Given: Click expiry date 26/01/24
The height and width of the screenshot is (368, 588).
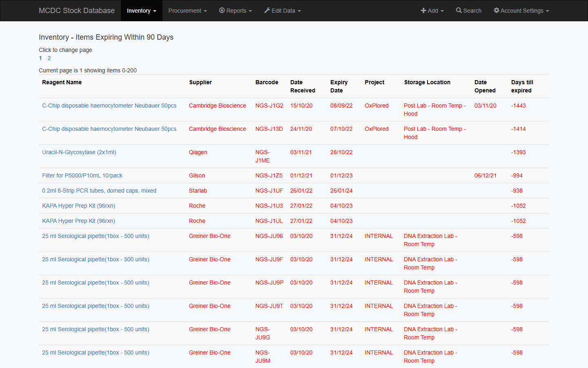Looking at the screenshot, I should coord(341,191).
